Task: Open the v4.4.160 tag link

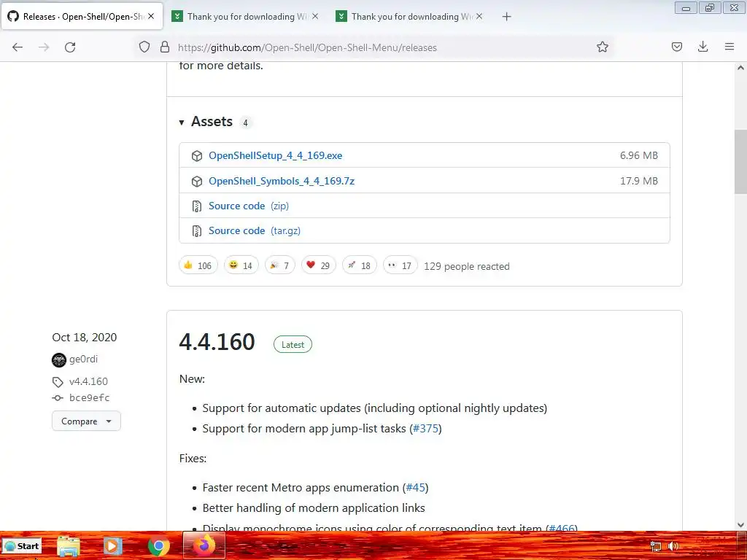Action: tap(88, 381)
